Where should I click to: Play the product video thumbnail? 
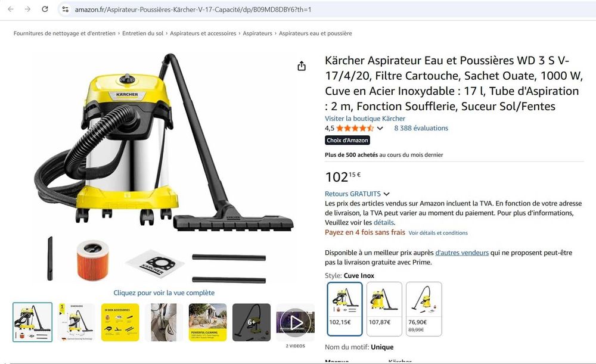[x=296, y=322]
